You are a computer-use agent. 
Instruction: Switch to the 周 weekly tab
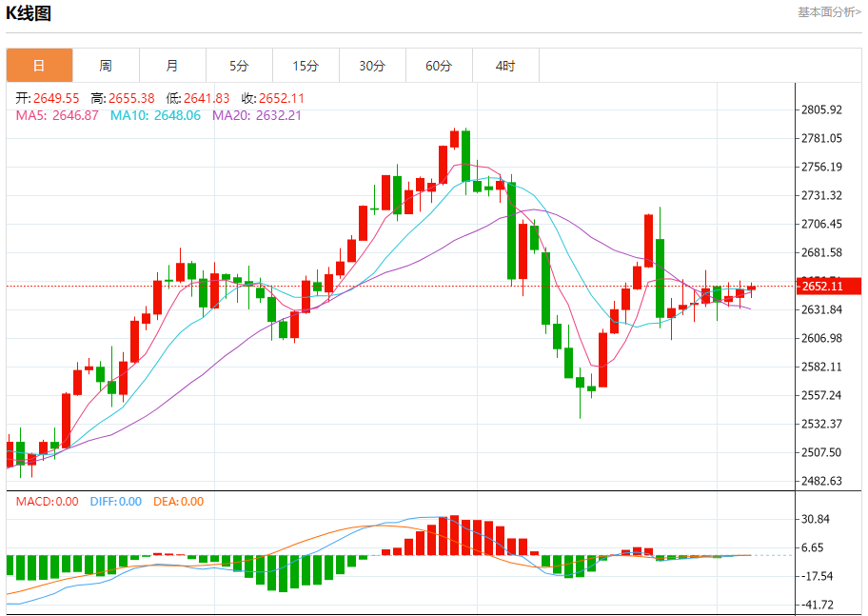point(106,66)
